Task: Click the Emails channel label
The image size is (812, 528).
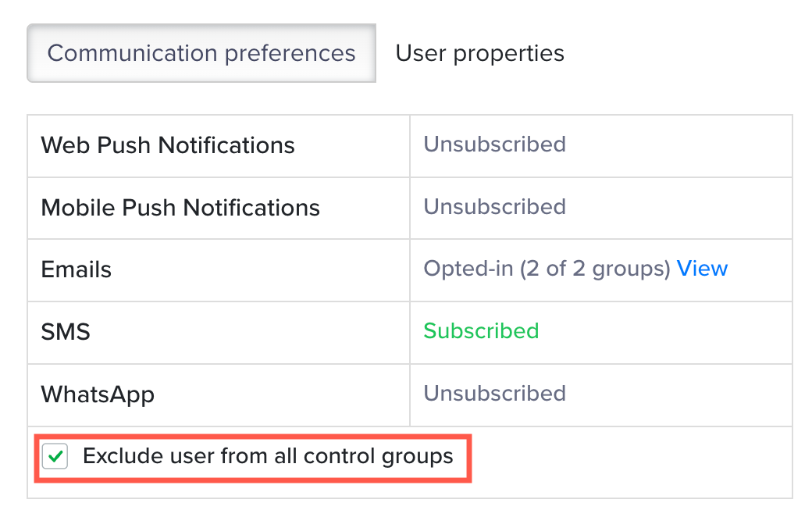Action: [76, 269]
